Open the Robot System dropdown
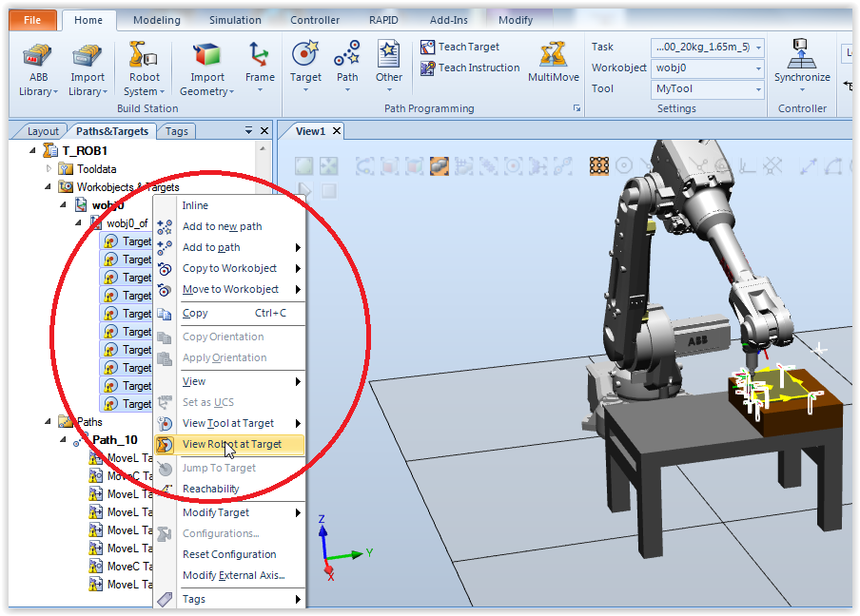Viewport: 860px width, 616px height. pos(145,69)
